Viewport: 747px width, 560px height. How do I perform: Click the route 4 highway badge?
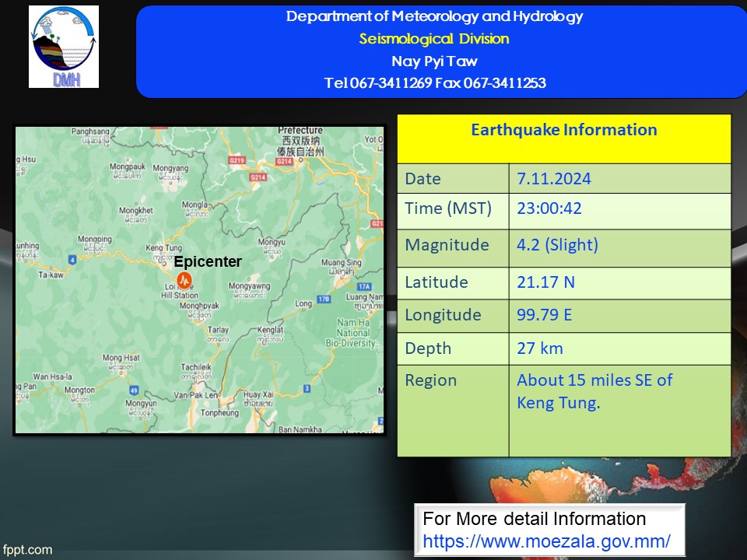coord(72,260)
